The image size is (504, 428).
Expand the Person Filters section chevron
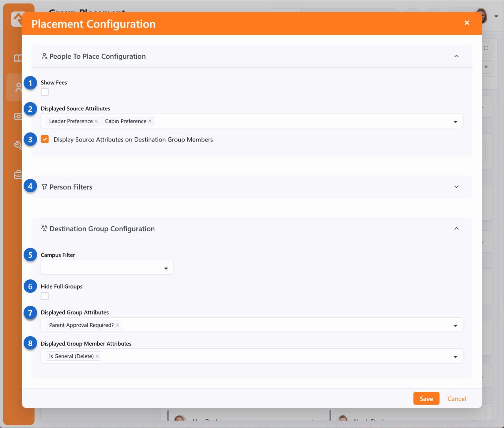click(456, 187)
